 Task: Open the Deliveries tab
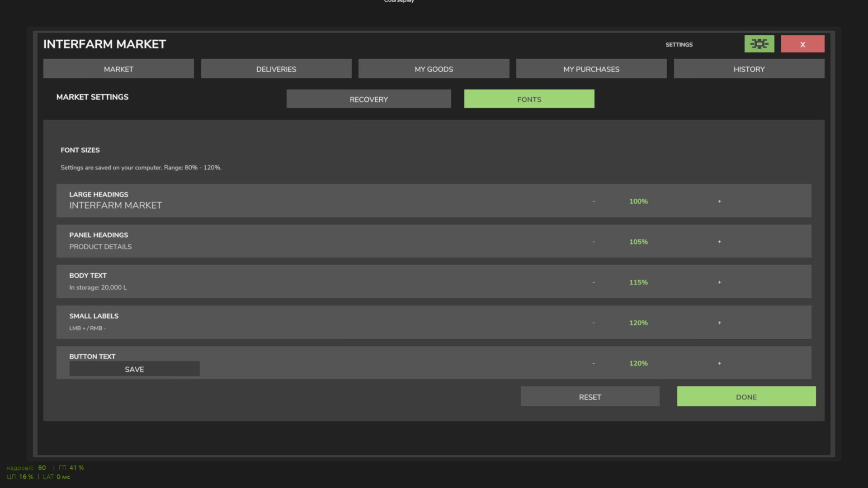[276, 69]
